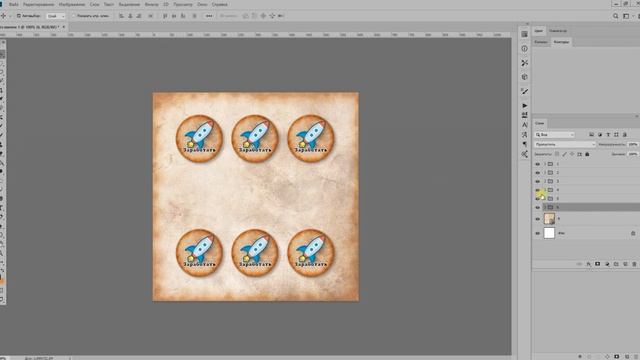Click the layer opacity value field

[x=633, y=144]
